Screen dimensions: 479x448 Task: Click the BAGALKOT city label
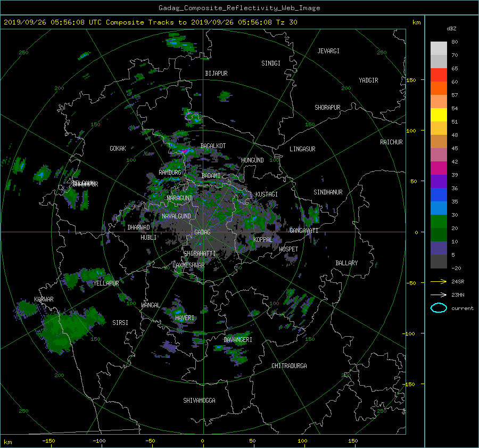coord(213,146)
